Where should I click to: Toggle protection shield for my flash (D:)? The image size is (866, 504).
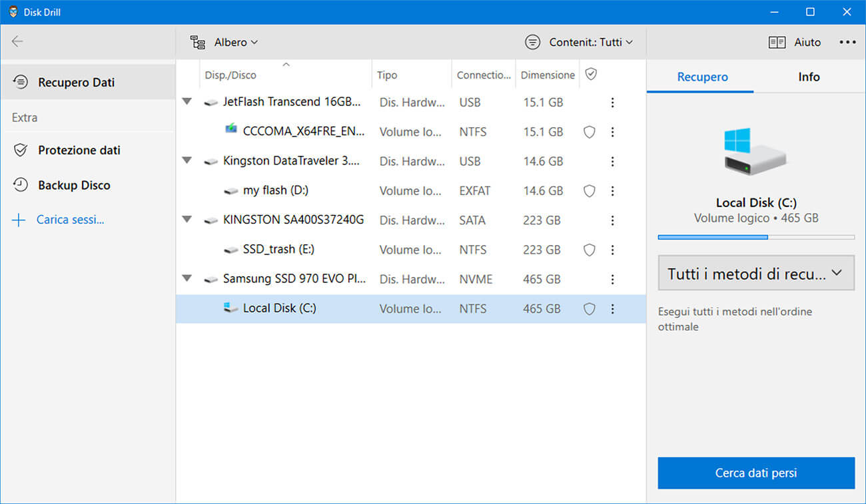tap(589, 190)
